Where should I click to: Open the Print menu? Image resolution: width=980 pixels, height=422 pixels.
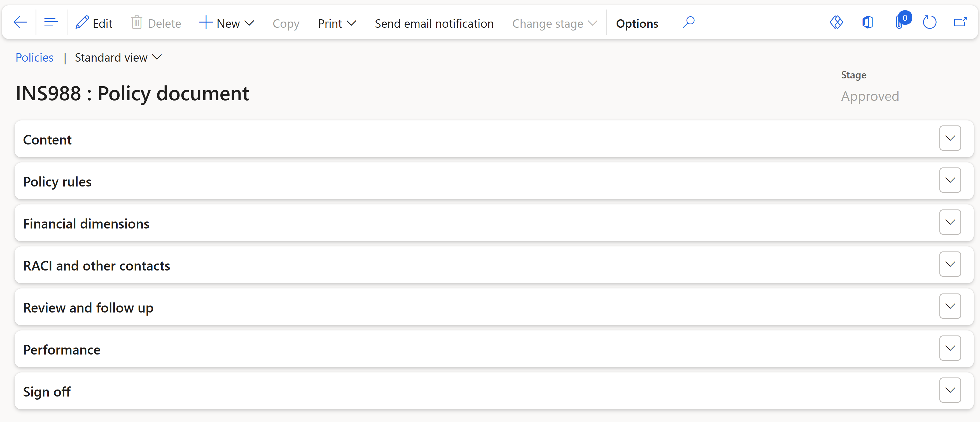point(336,23)
